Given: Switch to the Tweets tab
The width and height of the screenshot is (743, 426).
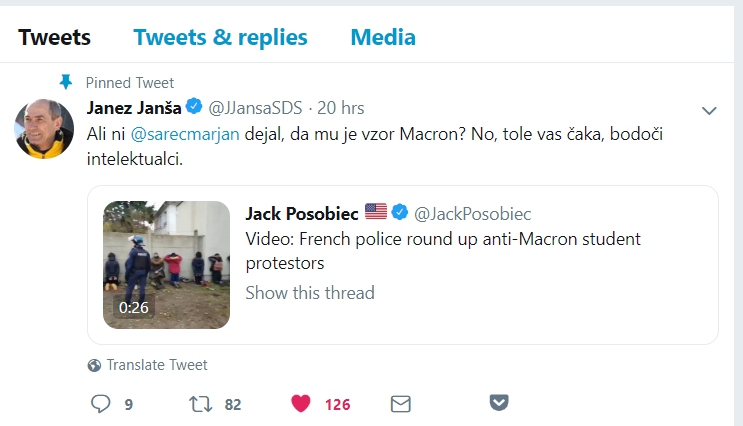Looking at the screenshot, I should pyautogui.click(x=54, y=37).
